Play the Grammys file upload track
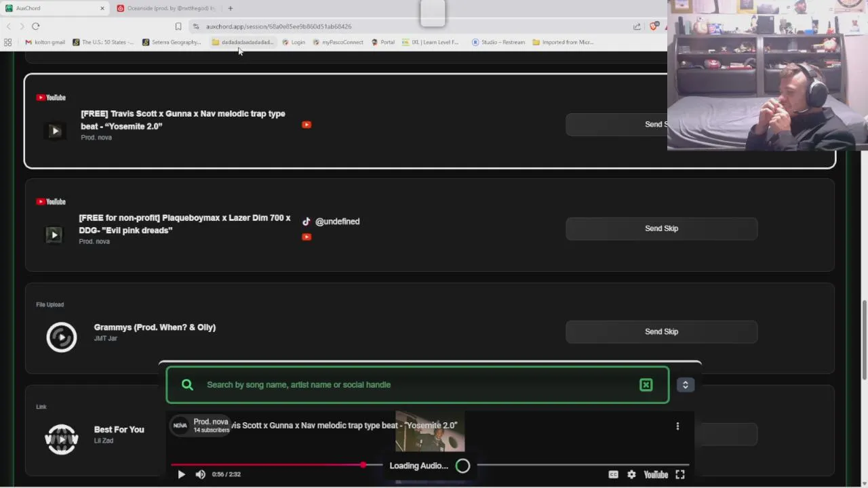Viewport: 868px width, 488px height. click(62, 337)
